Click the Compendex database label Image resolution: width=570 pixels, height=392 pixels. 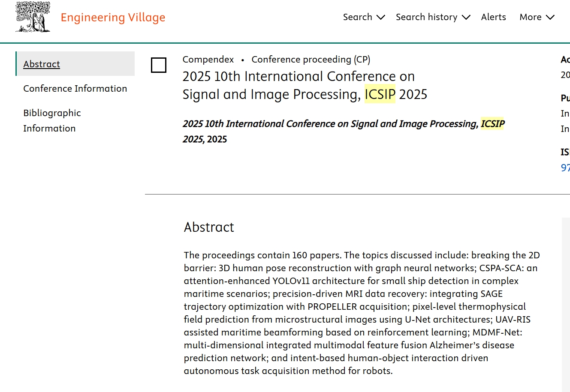coord(208,60)
